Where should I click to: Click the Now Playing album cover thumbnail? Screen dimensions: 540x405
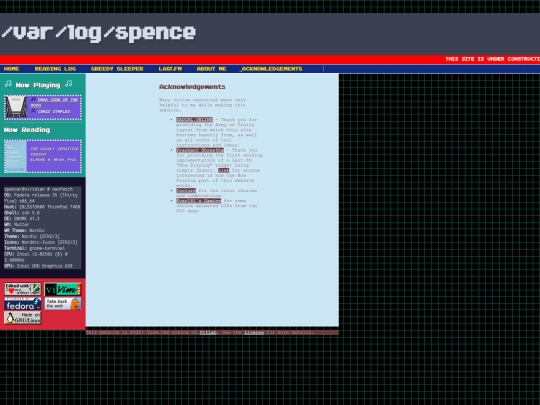coord(15,107)
